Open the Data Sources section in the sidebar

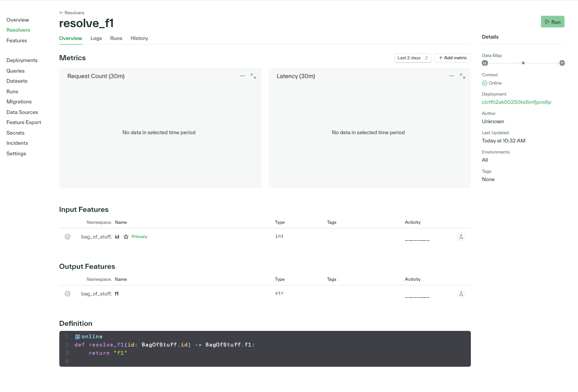tap(22, 112)
